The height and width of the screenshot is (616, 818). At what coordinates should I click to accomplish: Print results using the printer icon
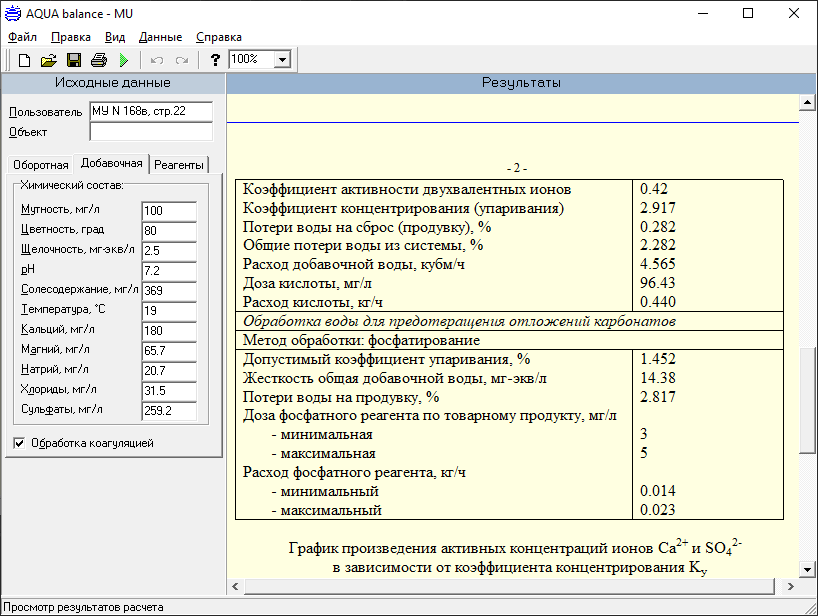pyautogui.click(x=99, y=60)
